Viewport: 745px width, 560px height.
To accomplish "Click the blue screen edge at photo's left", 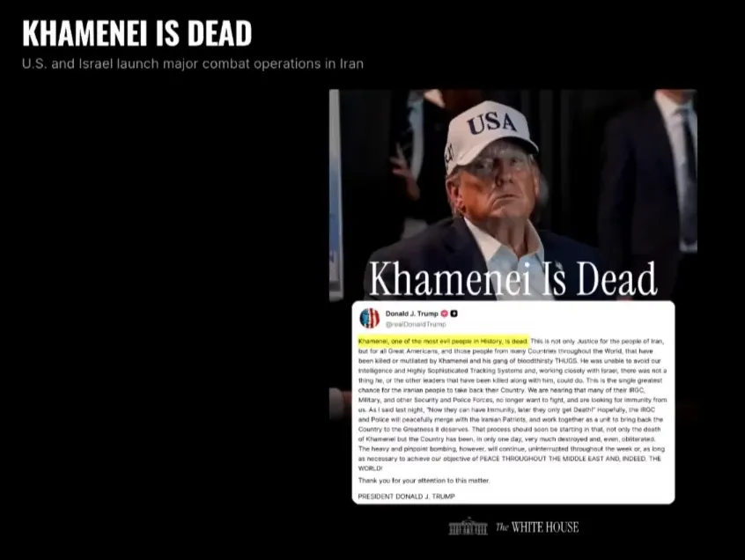I will tap(336, 195).
